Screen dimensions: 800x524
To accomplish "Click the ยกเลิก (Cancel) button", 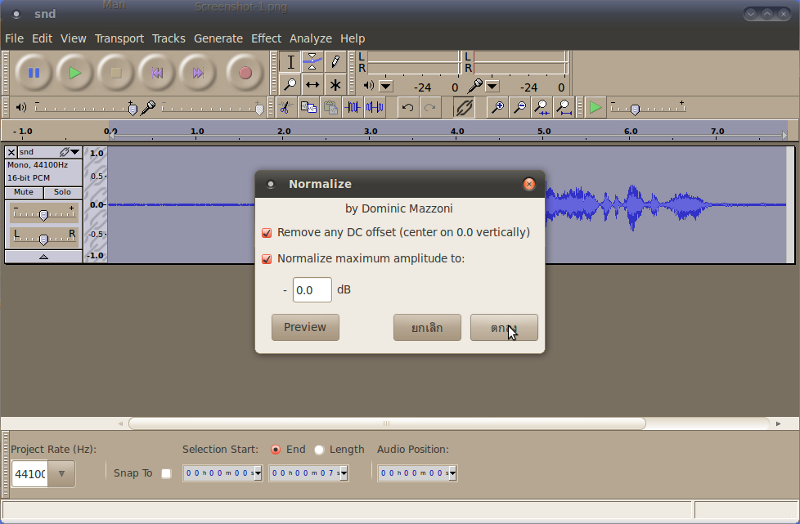I will click(x=427, y=328).
